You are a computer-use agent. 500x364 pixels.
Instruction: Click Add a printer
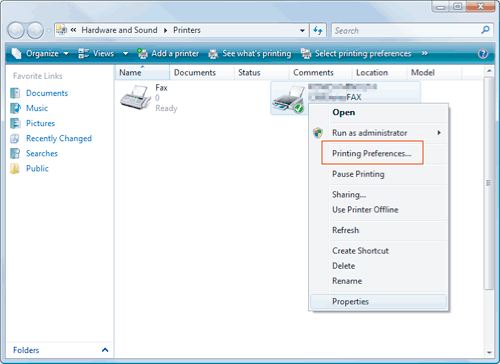click(168, 53)
